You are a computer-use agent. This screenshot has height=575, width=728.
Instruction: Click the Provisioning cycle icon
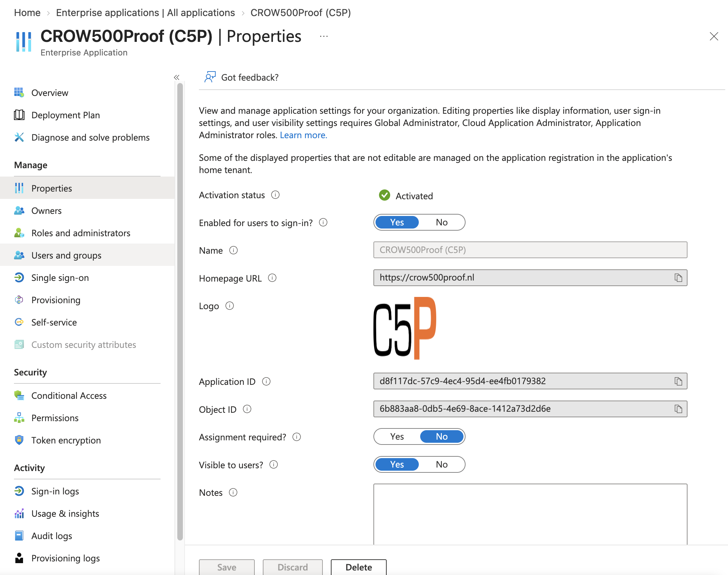pyautogui.click(x=19, y=300)
